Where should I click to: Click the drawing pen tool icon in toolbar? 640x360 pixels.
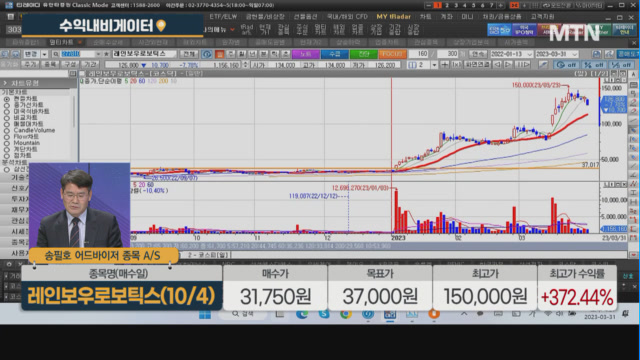tap(543, 64)
